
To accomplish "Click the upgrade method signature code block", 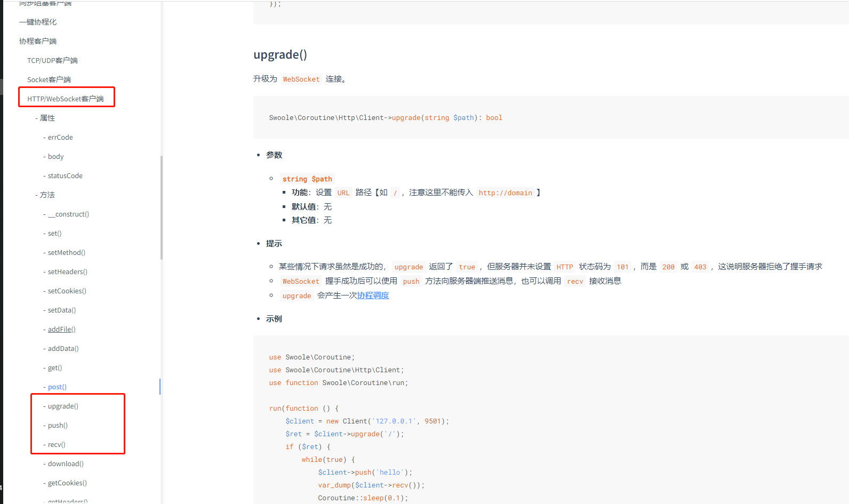I will 551,117.
